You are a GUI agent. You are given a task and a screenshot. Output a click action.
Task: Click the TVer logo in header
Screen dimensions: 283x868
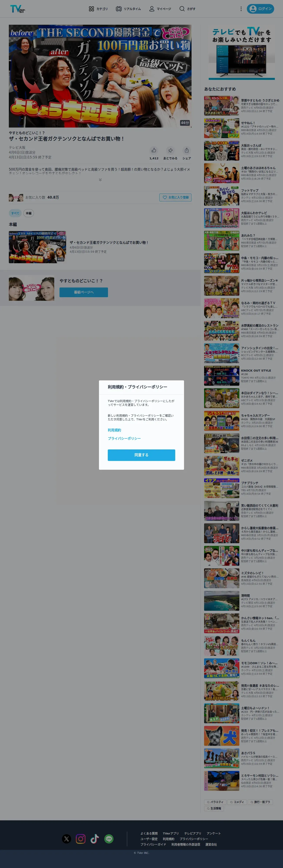coord(17,9)
